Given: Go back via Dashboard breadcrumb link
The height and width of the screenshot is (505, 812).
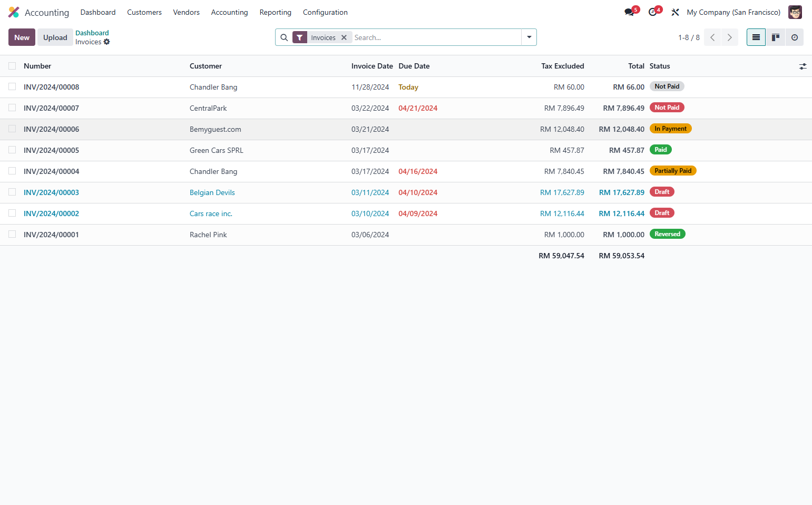Looking at the screenshot, I should 92,33.
